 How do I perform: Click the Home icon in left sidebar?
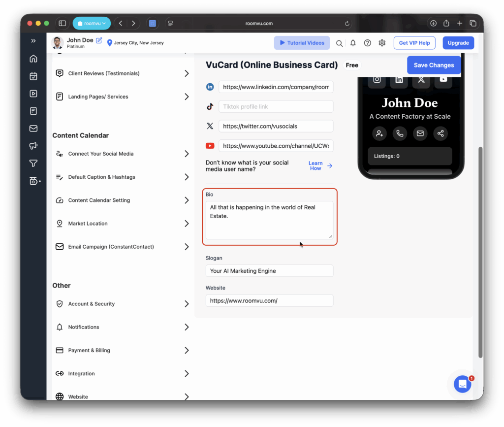click(x=33, y=59)
